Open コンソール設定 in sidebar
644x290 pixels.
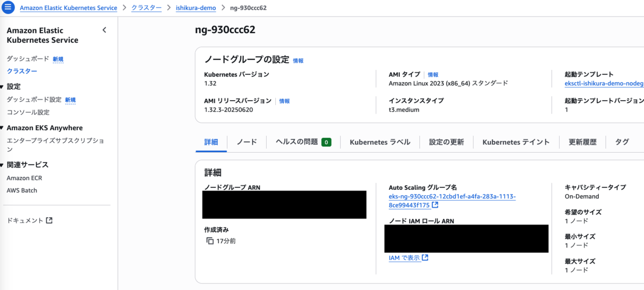point(28,112)
